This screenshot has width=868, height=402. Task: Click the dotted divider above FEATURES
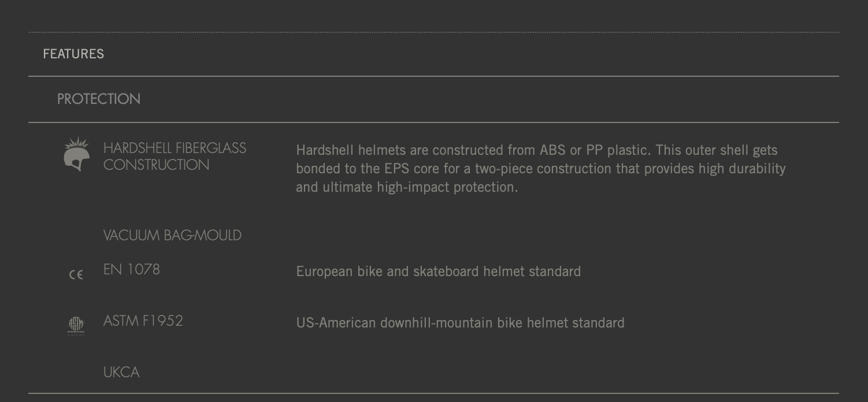(x=433, y=32)
